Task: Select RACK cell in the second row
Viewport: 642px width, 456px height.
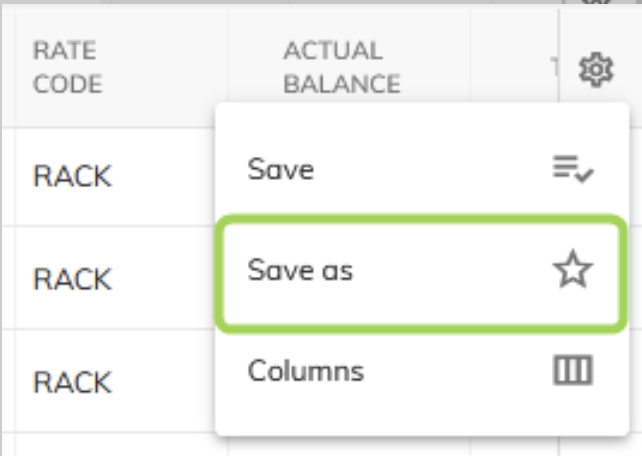Action: (72, 279)
